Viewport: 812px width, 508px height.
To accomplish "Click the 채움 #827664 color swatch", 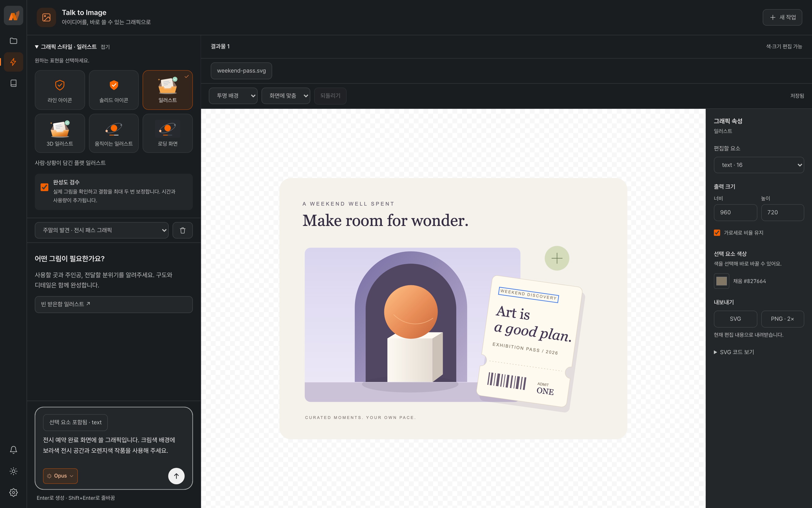I will 721,281.
